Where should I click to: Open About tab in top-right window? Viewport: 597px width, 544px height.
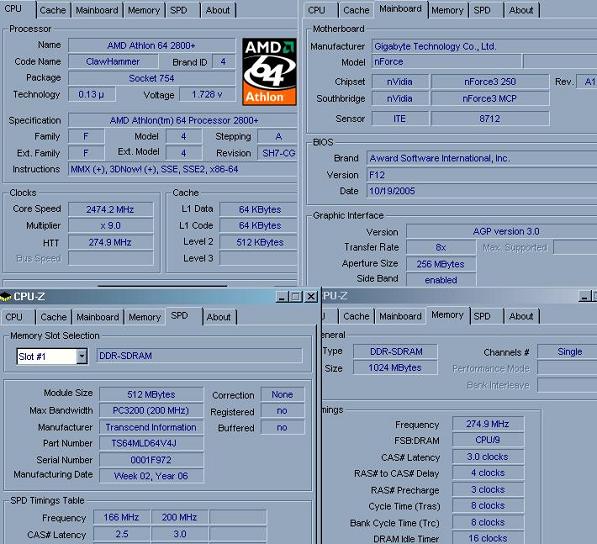coord(521,10)
